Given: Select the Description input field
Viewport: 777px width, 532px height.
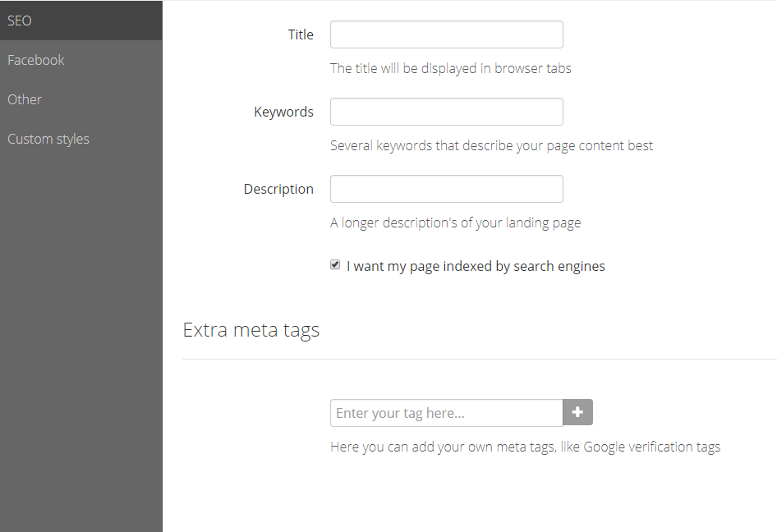Looking at the screenshot, I should click(447, 189).
